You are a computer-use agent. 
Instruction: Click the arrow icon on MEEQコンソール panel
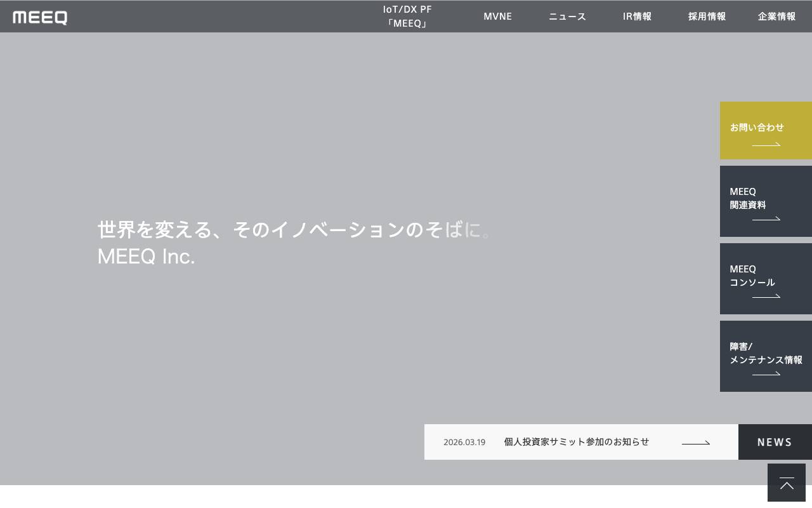pyautogui.click(x=766, y=296)
